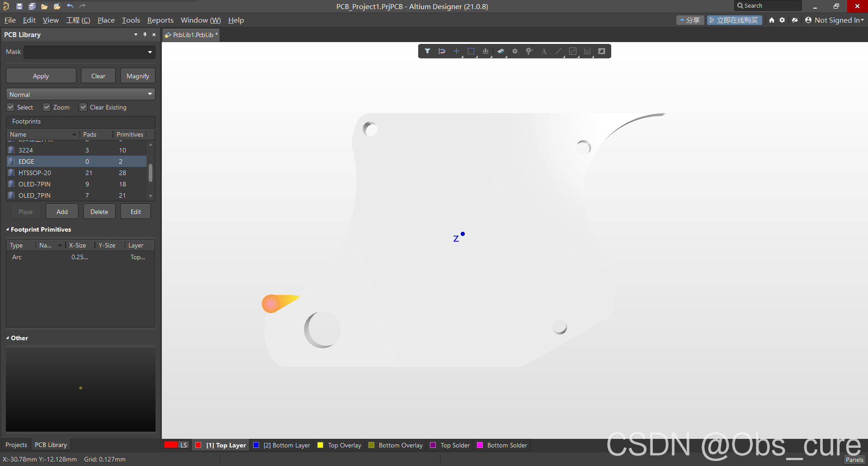Open the Reports menu

pos(160,20)
